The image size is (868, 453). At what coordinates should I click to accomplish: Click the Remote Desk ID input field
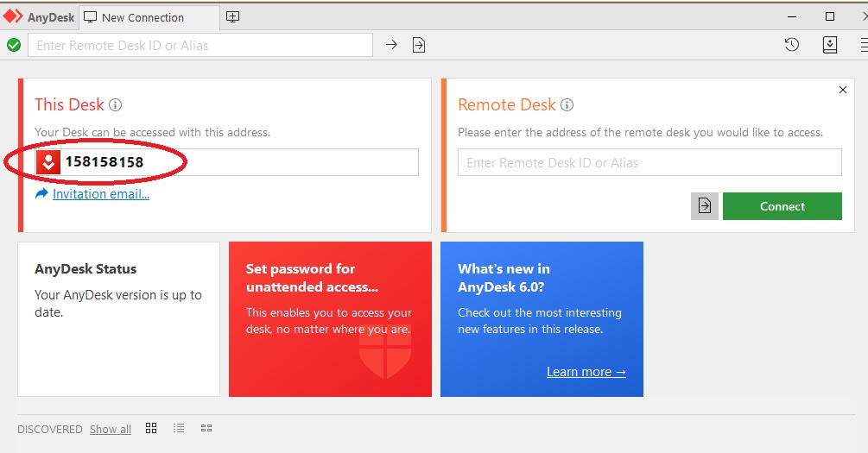[649, 162]
